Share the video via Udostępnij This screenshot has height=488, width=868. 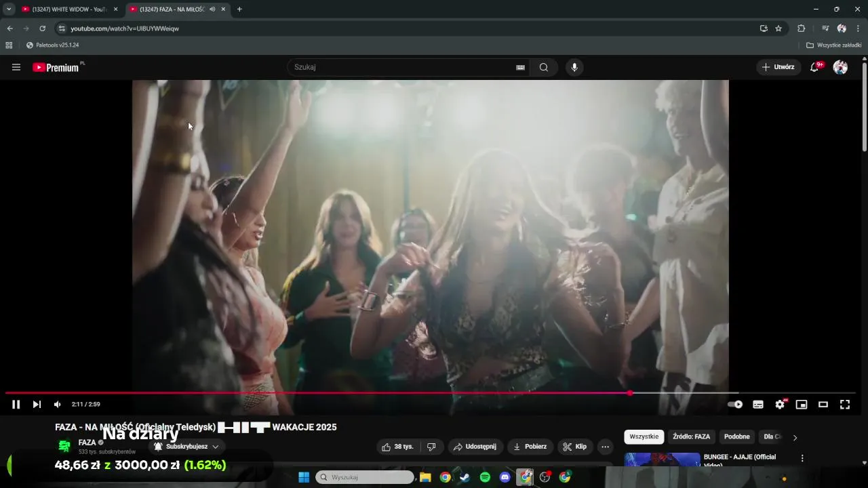pyautogui.click(x=475, y=447)
